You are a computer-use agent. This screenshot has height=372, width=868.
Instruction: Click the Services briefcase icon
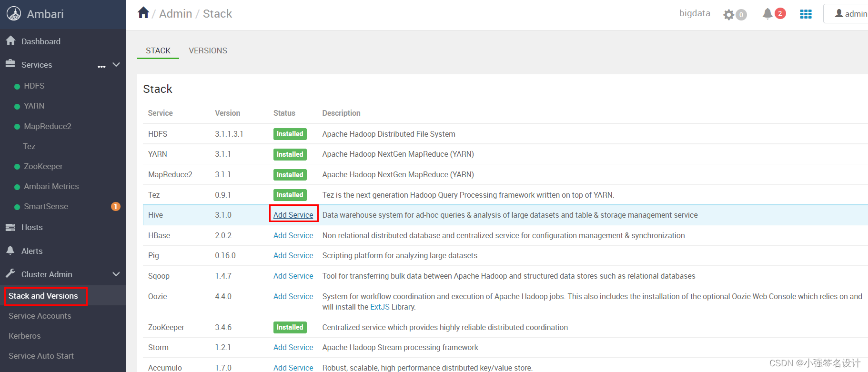pyautogui.click(x=10, y=64)
